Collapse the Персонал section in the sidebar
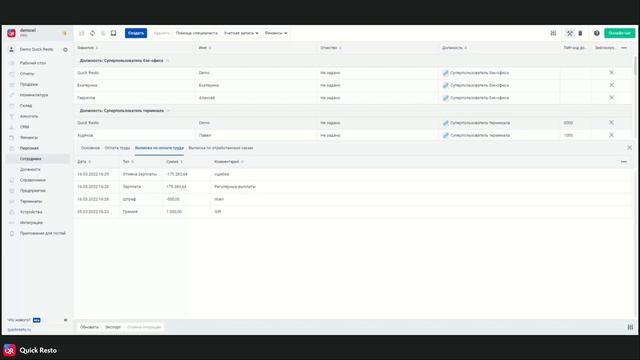 [29, 148]
